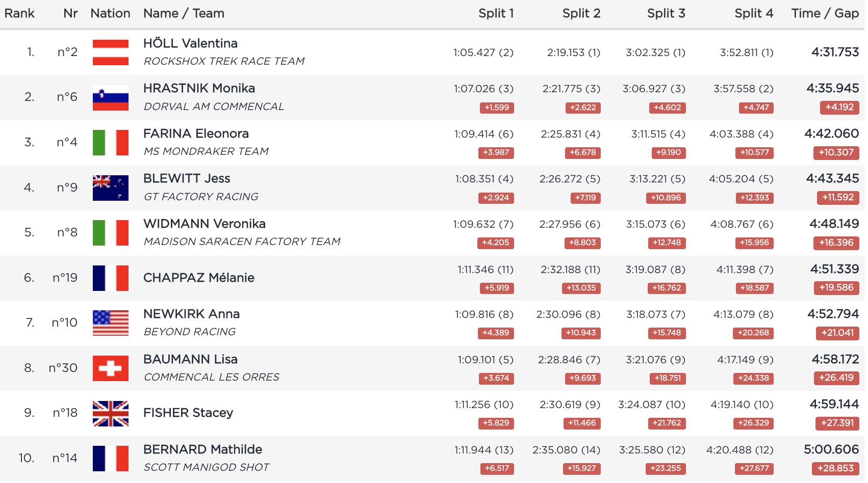The width and height of the screenshot is (868, 483).
Task: Click the +28.853 final gap badge
Action: pos(835,468)
